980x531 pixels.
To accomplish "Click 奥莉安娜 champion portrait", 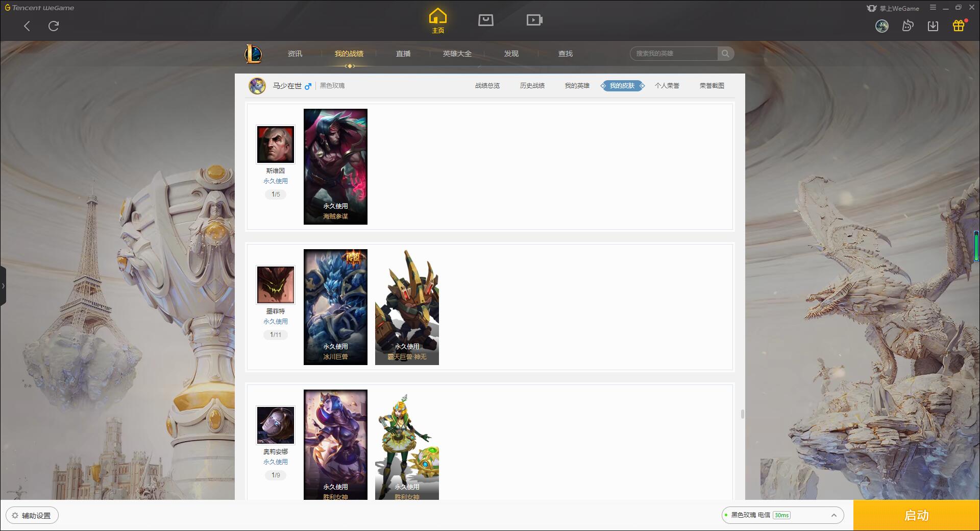I will tap(276, 425).
